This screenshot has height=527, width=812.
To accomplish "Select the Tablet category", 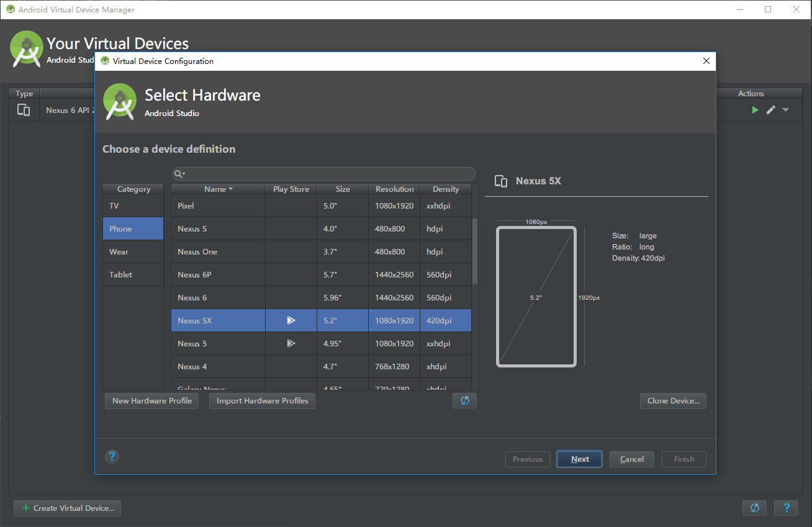I will coord(133,274).
